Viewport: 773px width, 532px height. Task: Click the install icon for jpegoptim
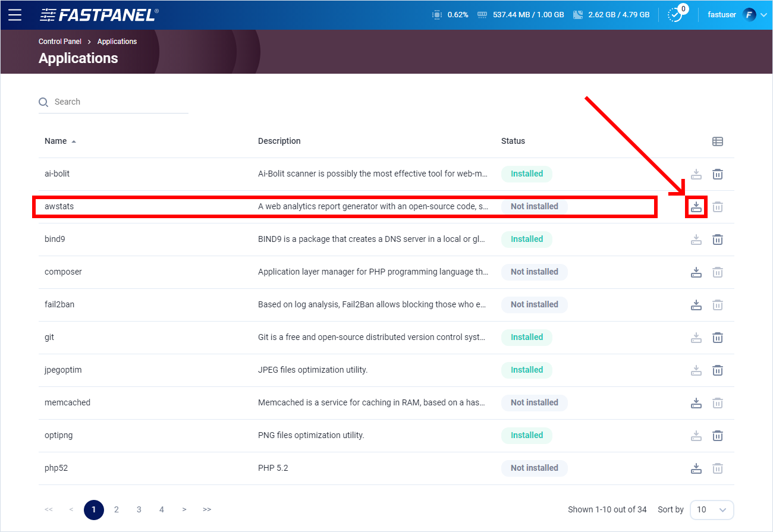pyautogui.click(x=696, y=370)
